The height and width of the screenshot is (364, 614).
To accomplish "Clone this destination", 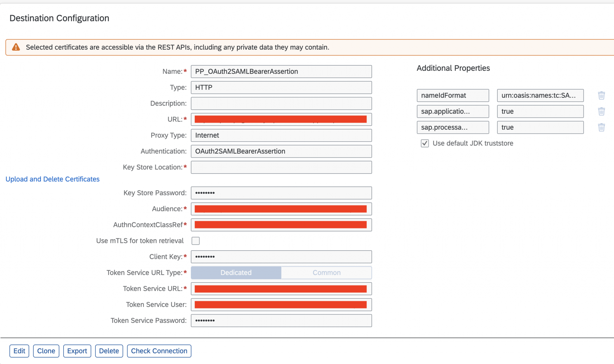I will pyautogui.click(x=46, y=351).
